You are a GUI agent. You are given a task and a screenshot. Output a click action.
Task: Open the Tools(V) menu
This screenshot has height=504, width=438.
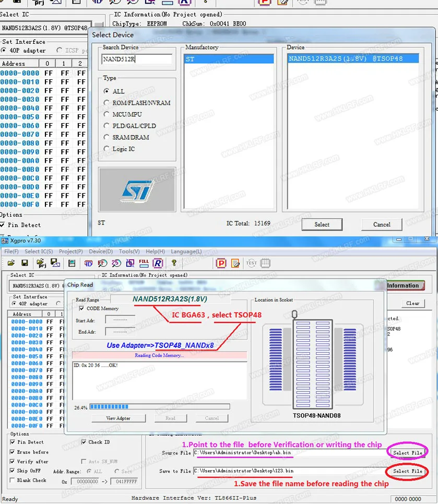pyautogui.click(x=129, y=251)
